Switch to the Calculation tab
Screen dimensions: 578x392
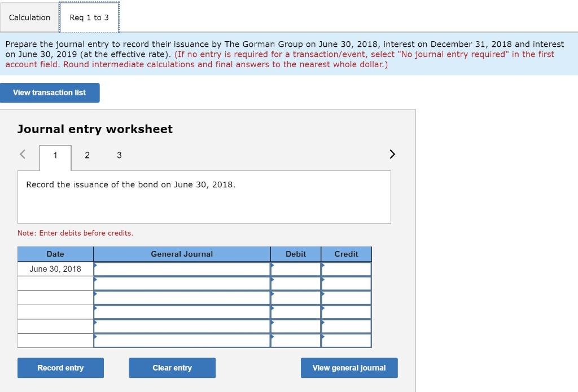[x=29, y=17]
